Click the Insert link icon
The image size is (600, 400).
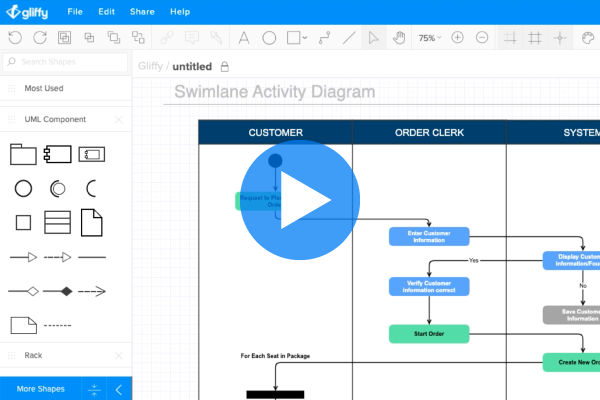click(x=167, y=38)
